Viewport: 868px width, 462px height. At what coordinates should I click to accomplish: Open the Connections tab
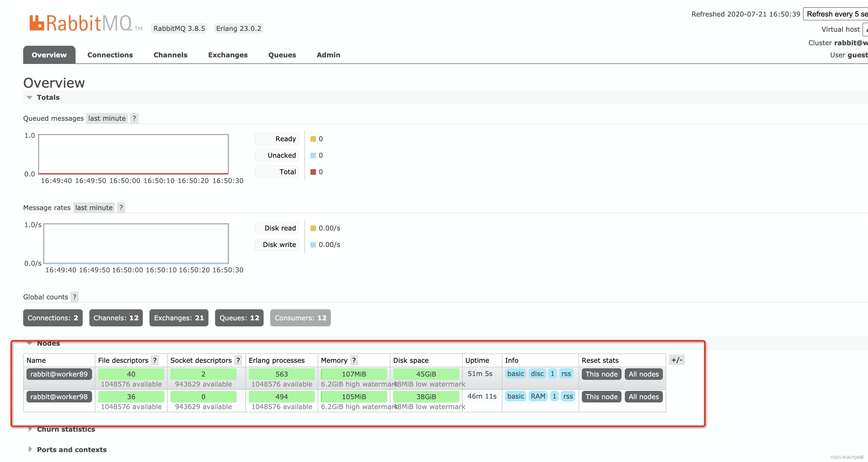[x=110, y=55]
